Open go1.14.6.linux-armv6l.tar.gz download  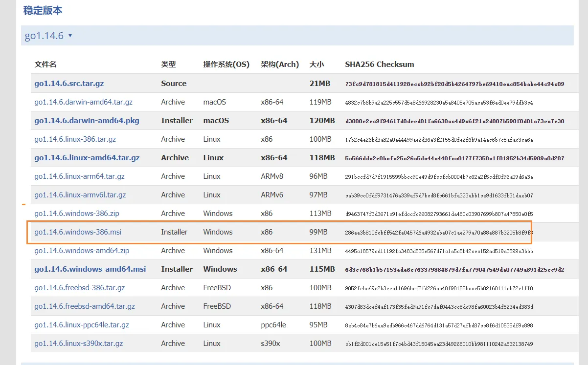80,195
